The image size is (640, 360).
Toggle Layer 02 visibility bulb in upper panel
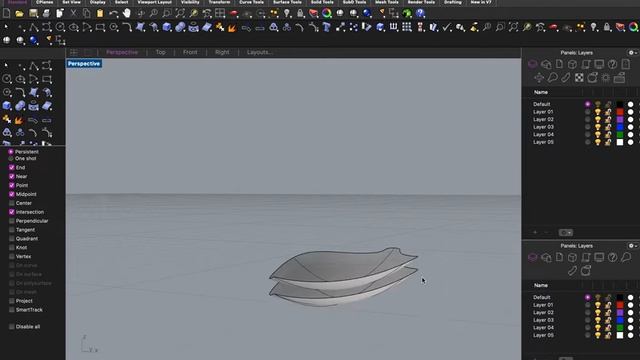[x=598, y=120]
